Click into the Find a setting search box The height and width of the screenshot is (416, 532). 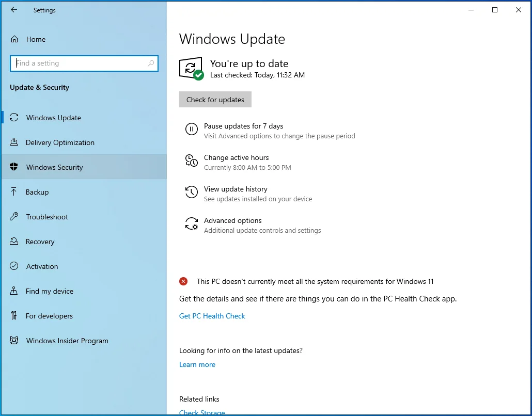pos(84,63)
